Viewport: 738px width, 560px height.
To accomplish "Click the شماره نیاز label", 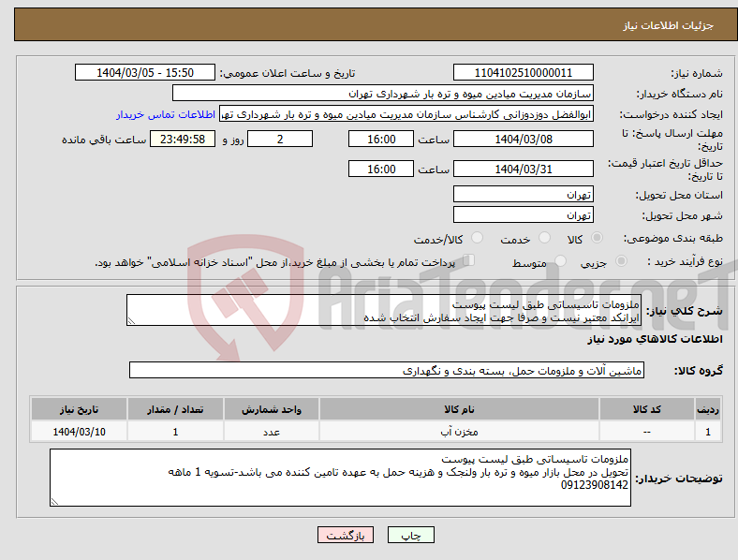I will (x=697, y=73).
